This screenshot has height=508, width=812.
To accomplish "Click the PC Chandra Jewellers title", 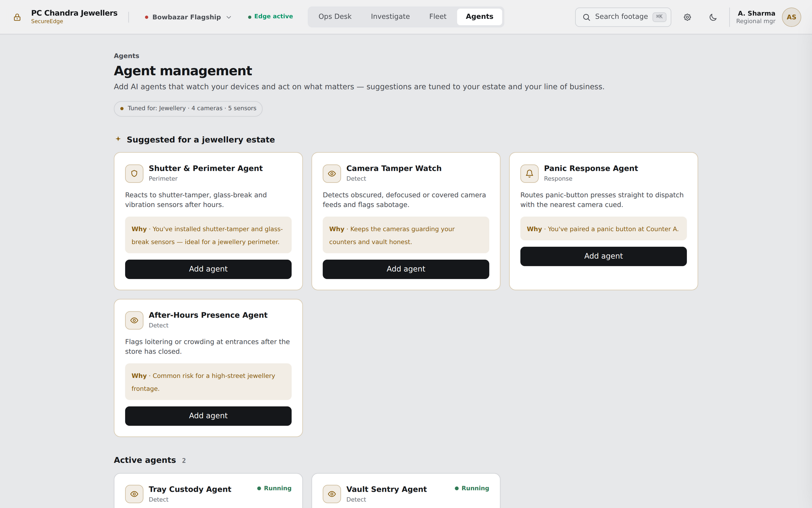I will click(x=74, y=13).
